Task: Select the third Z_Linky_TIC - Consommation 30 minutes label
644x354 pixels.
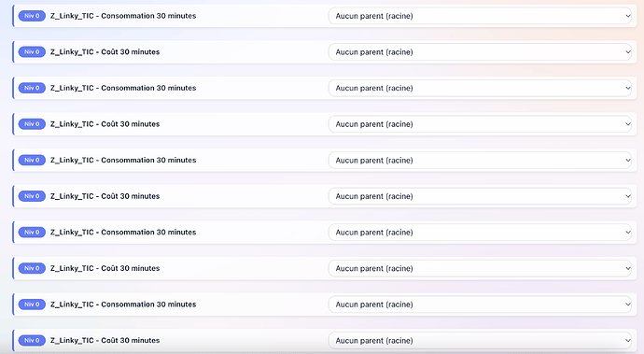Action: tap(123, 161)
